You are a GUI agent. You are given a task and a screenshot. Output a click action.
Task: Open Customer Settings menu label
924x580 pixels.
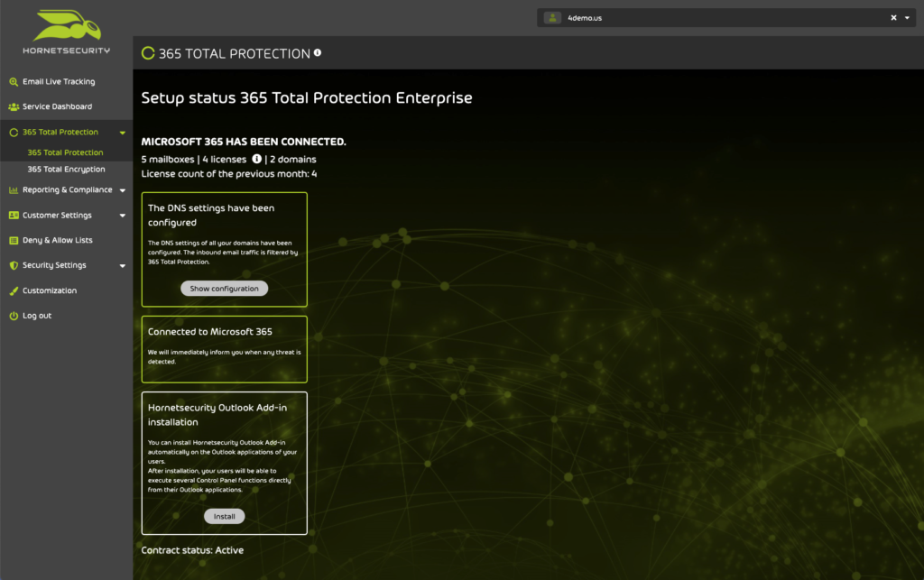click(x=57, y=216)
